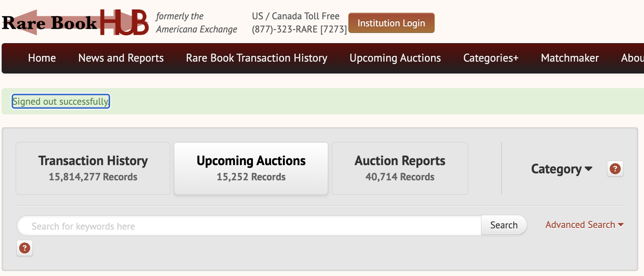Click the help icon beside Category
Viewport: 644px width, 276px height.
[x=615, y=169]
